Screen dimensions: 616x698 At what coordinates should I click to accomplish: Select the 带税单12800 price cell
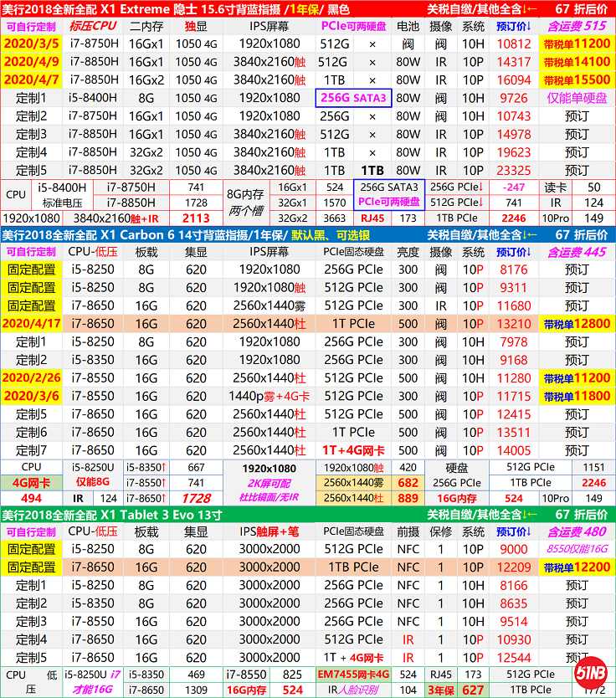[576, 324]
